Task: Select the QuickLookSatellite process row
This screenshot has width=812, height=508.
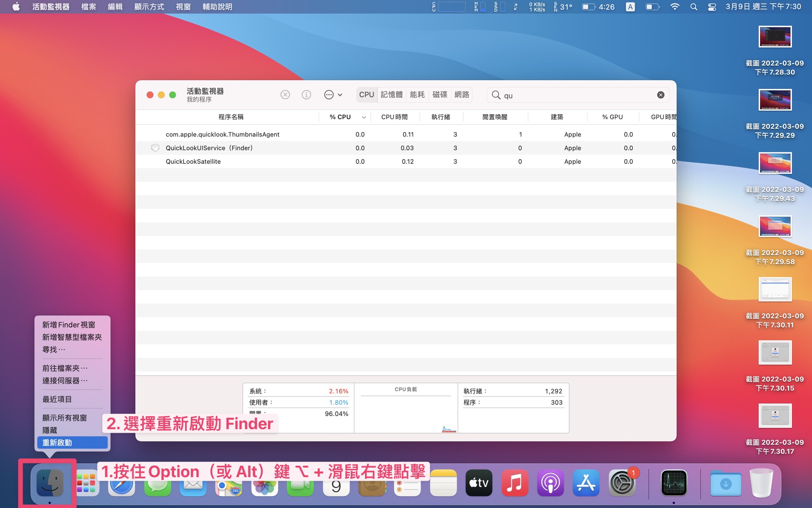Action: tap(406, 161)
